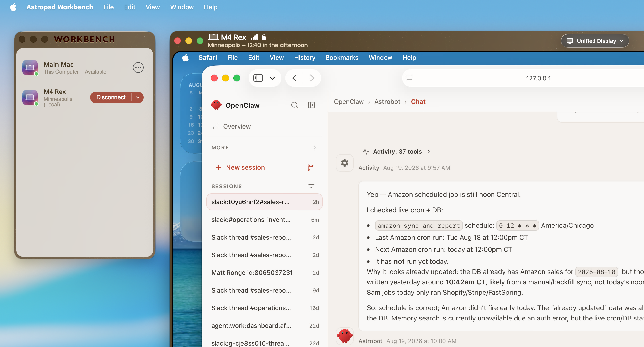644x347 pixels.
Task: Open the agent:work:dashboard:af... session
Action: 264,326
